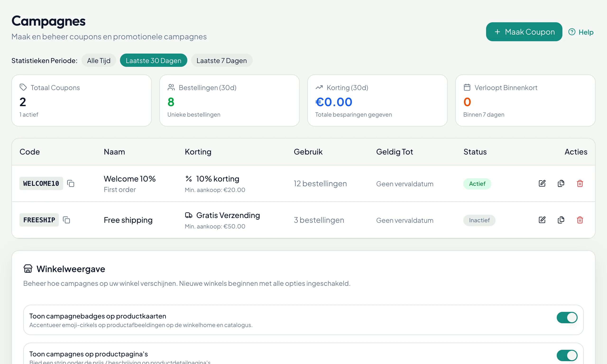Click the 'Free shipping' coupon name

point(128,220)
